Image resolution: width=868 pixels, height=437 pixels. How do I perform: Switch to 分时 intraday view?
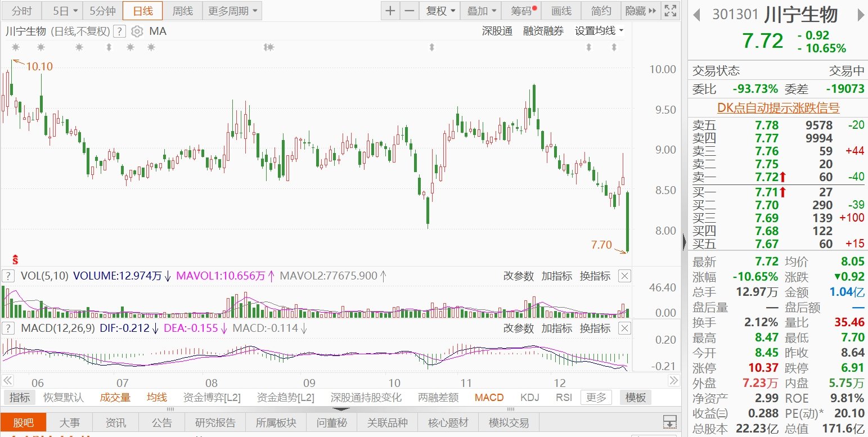(x=22, y=11)
